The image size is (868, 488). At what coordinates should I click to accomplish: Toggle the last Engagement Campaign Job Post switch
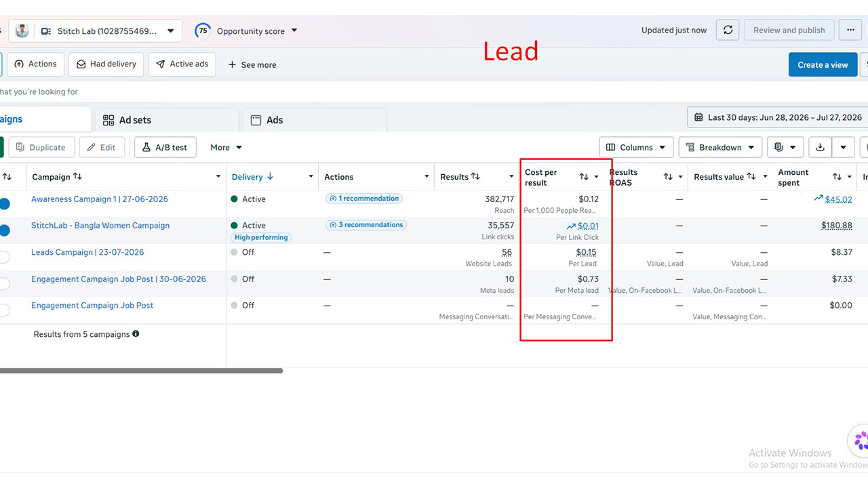click(4, 310)
